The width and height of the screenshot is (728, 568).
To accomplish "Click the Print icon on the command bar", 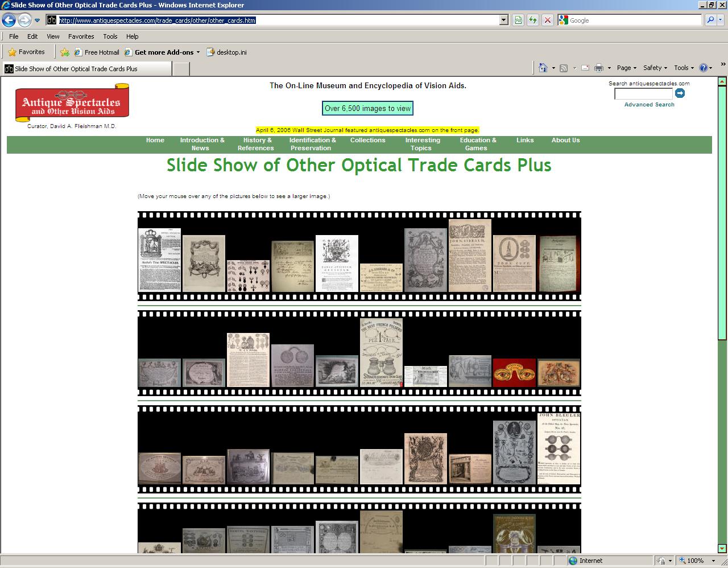I will [599, 68].
